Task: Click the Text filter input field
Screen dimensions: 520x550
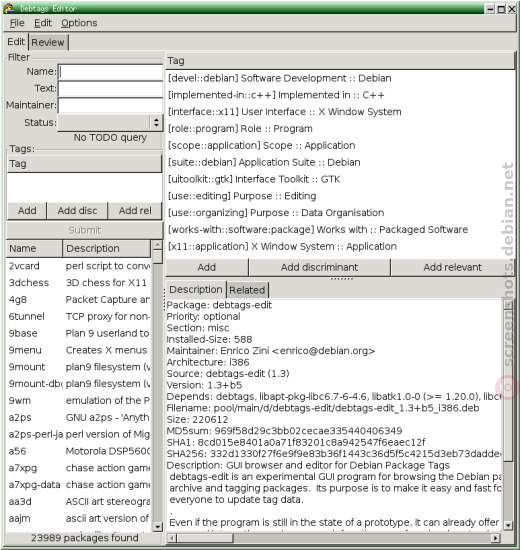Action: click(111, 89)
